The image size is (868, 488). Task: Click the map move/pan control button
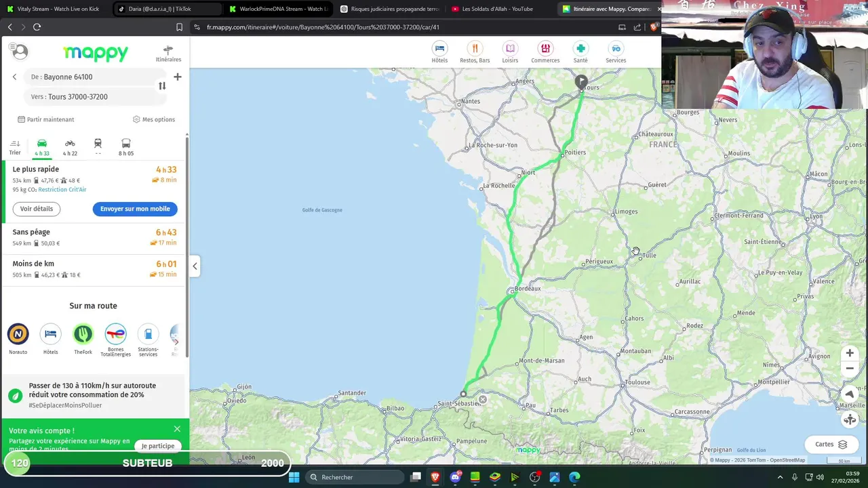point(850,420)
